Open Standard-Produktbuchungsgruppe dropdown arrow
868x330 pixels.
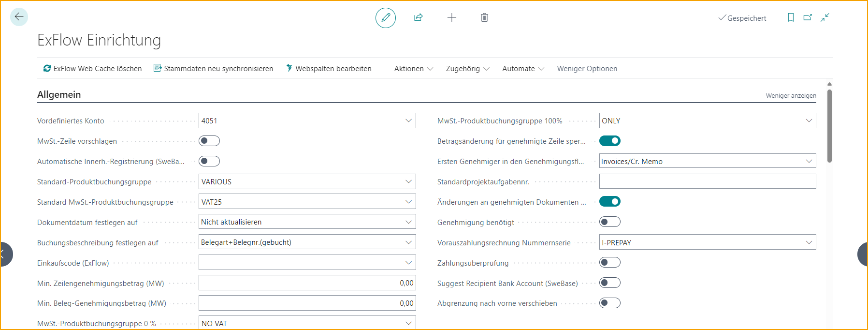pos(408,181)
